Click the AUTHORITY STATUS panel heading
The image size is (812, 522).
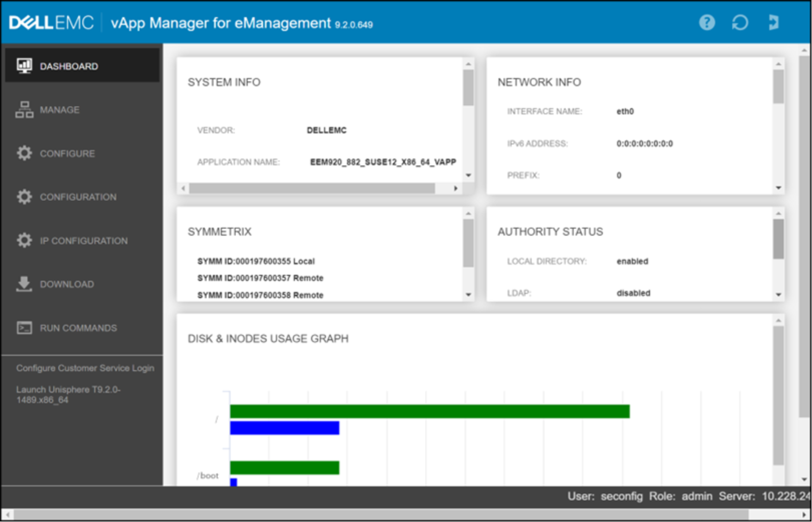pyautogui.click(x=550, y=232)
